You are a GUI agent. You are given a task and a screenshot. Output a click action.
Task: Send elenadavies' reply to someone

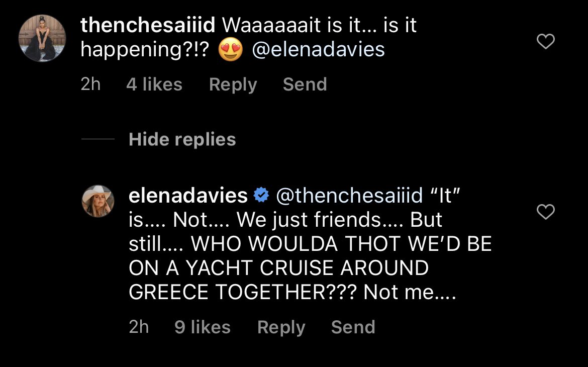click(x=353, y=327)
